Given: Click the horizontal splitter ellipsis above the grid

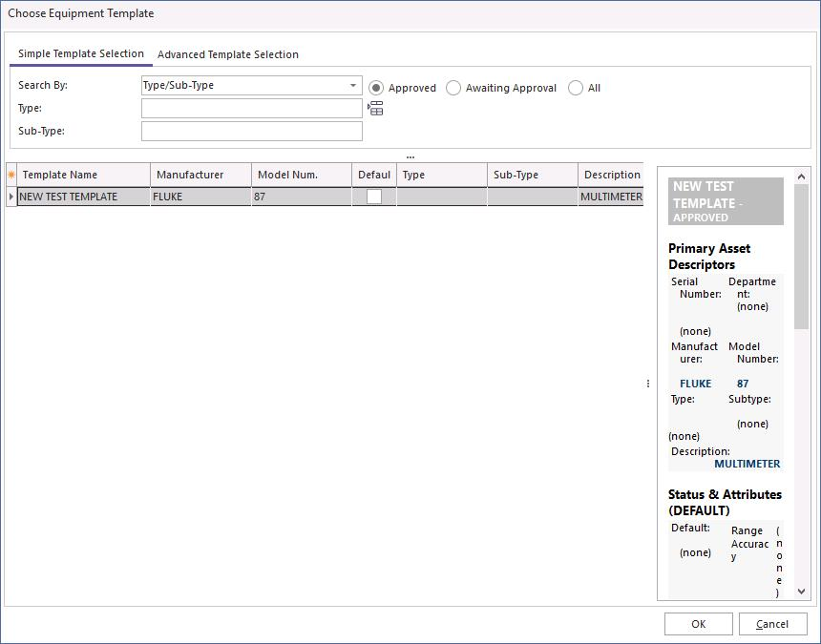Looking at the screenshot, I should [x=410, y=156].
